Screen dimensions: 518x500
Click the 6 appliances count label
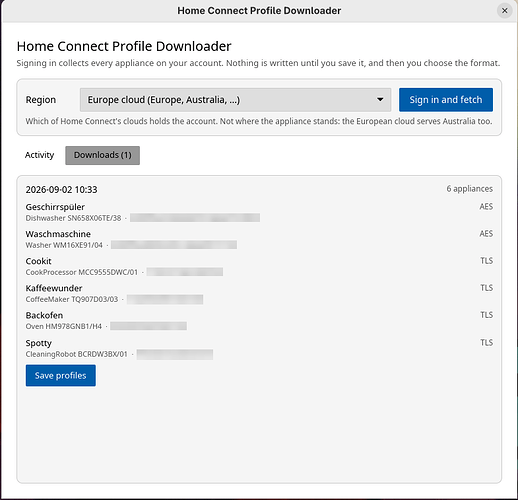coord(469,189)
